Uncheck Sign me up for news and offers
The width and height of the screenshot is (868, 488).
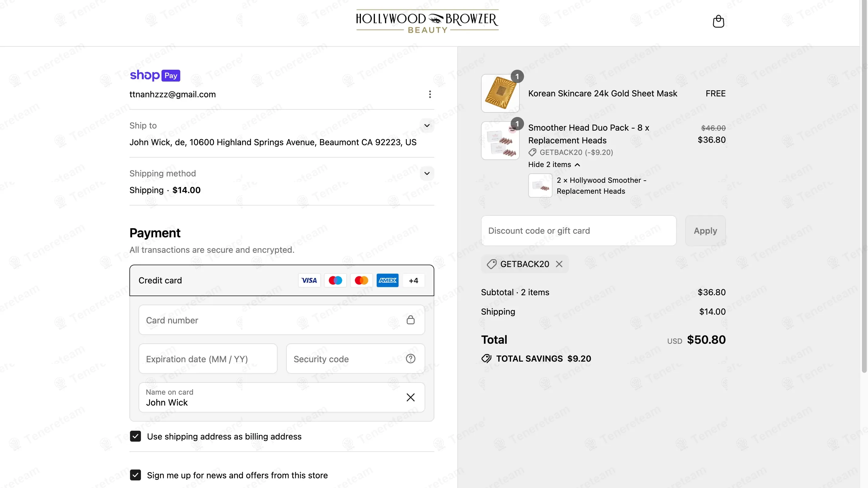135,475
